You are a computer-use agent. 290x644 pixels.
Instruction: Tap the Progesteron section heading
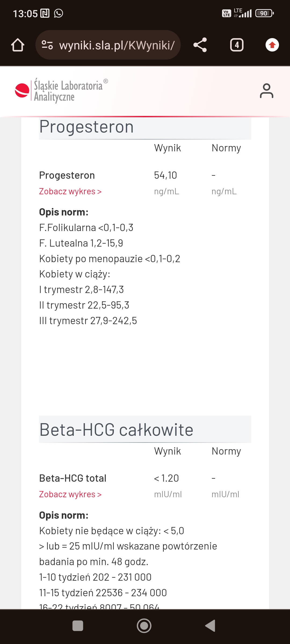pyautogui.click(x=86, y=127)
